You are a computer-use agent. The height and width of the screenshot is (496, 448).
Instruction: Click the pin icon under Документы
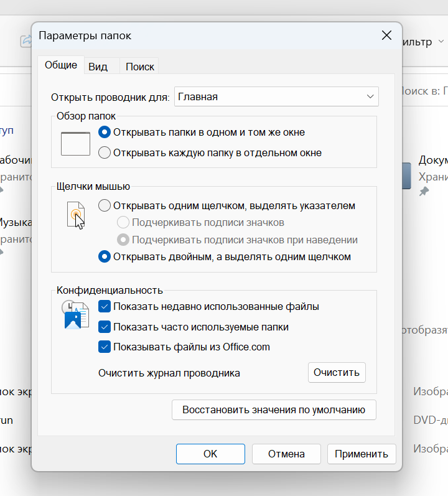pos(424,191)
